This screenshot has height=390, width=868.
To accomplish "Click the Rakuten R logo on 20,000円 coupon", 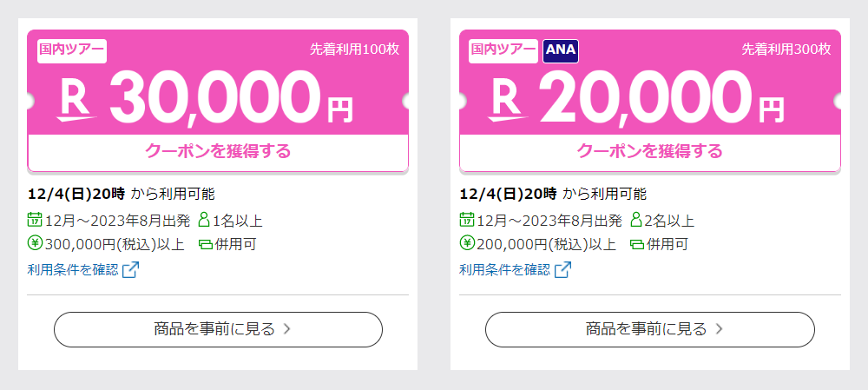I will [x=509, y=100].
